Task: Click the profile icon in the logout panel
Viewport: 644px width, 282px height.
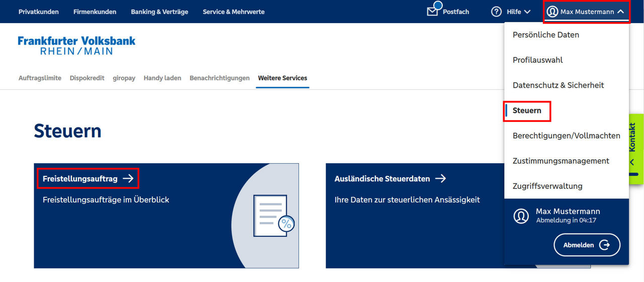Action: pos(521,216)
